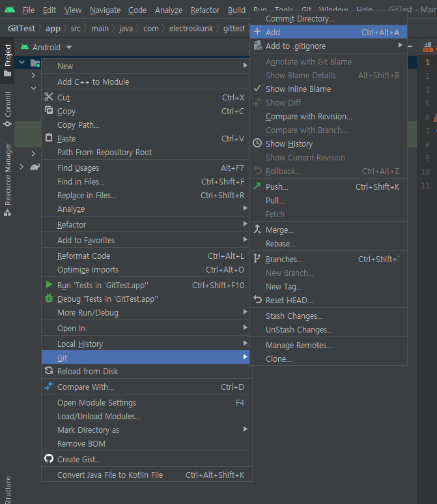Click the Android icon in project view header
The height and width of the screenshot is (504, 437).
point(25,47)
